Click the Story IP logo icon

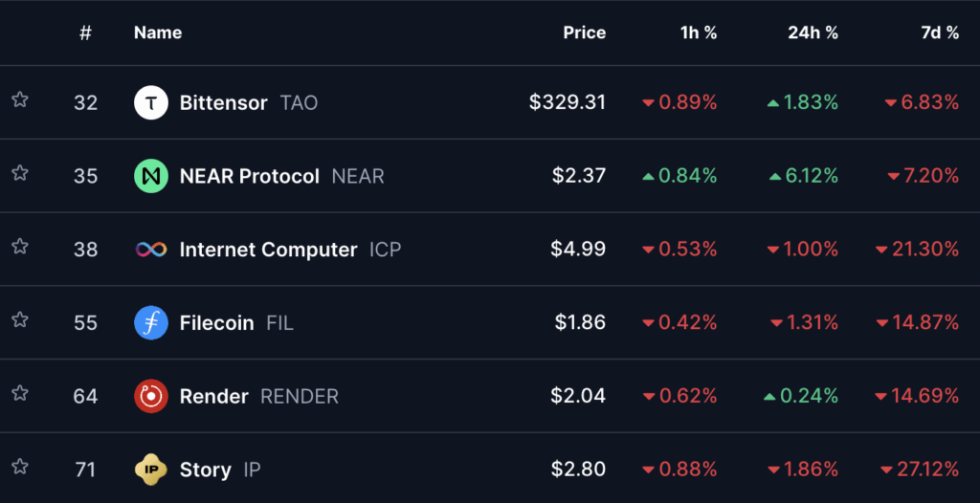pyautogui.click(x=151, y=470)
